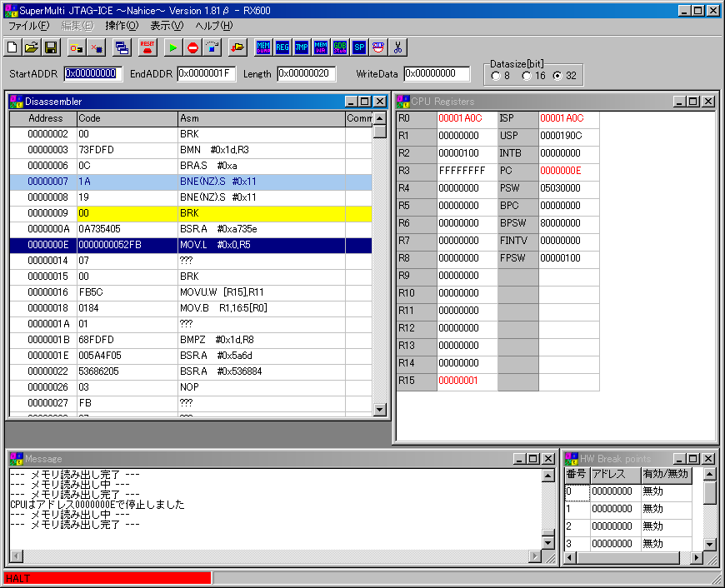Click Disassembler scrollbar down arrow
The image size is (725, 588).
point(380,409)
